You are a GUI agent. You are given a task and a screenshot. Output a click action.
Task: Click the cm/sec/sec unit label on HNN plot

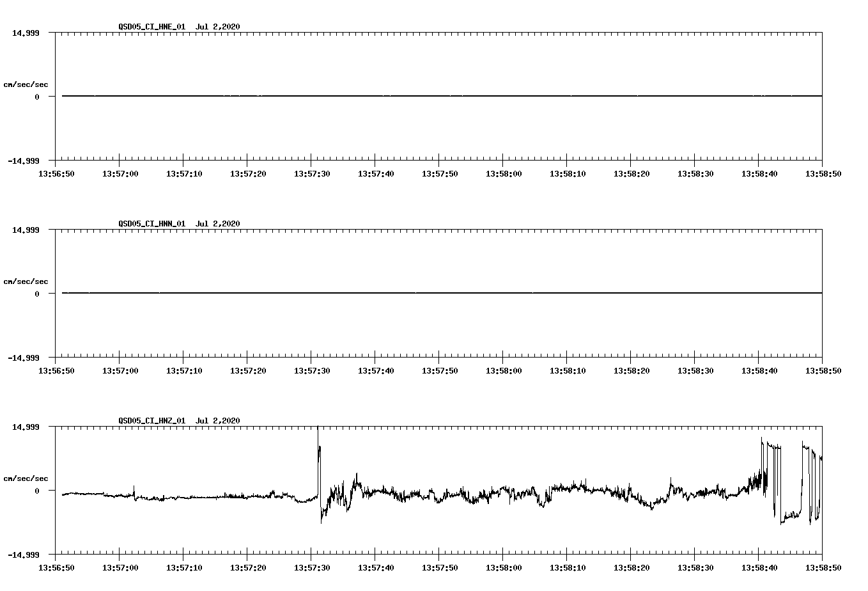(26, 281)
